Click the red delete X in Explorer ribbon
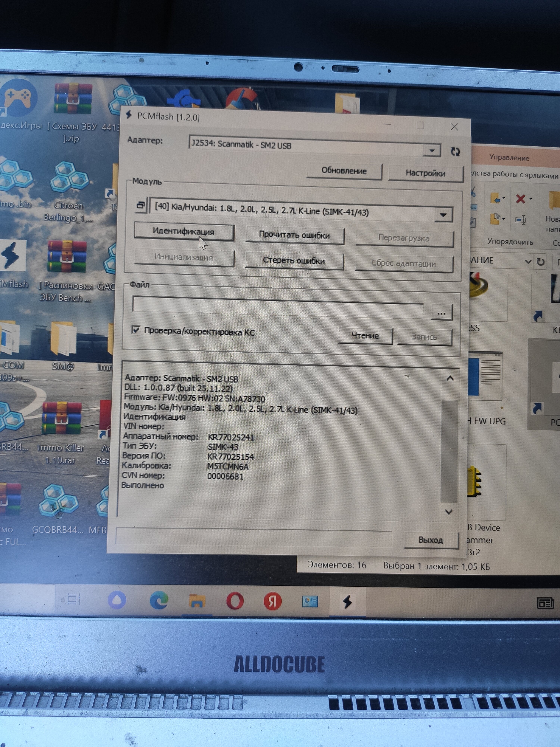The width and height of the screenshot is (560, 747). 520,199
